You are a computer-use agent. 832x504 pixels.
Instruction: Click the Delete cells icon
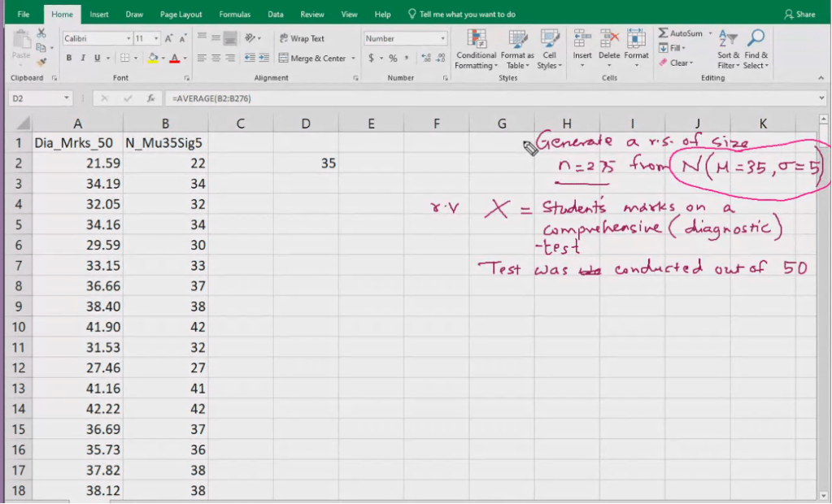point(609,40)
